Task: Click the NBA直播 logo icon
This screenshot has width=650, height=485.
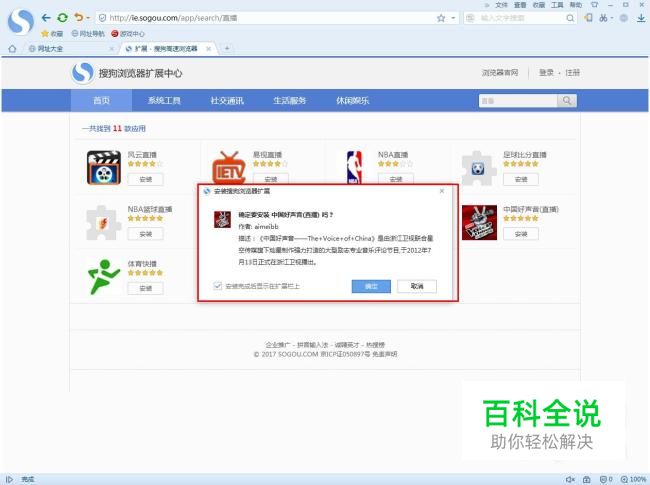Action: (x=354, y=167)
